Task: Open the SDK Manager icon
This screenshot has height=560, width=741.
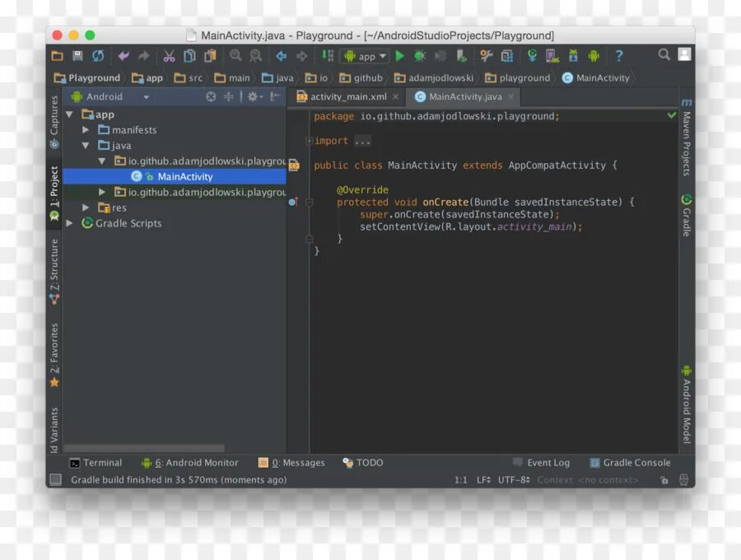Action: [x=573, y=56]
